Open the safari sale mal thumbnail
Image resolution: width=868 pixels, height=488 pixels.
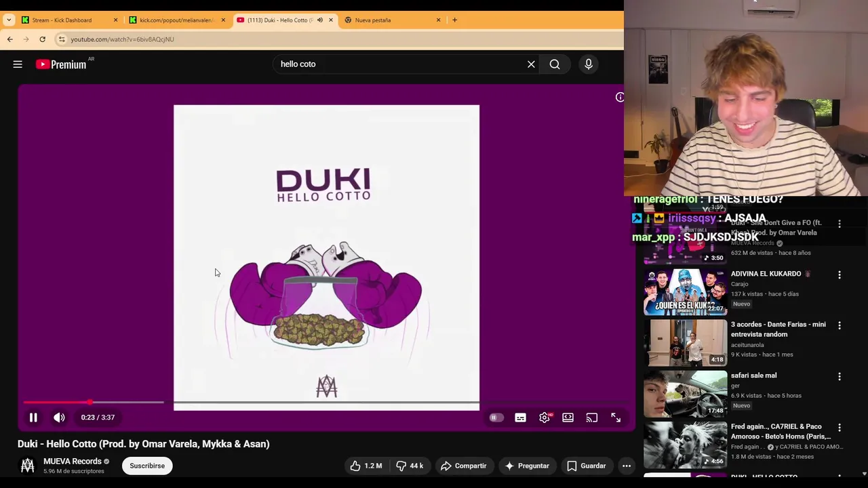coord(685,394)
